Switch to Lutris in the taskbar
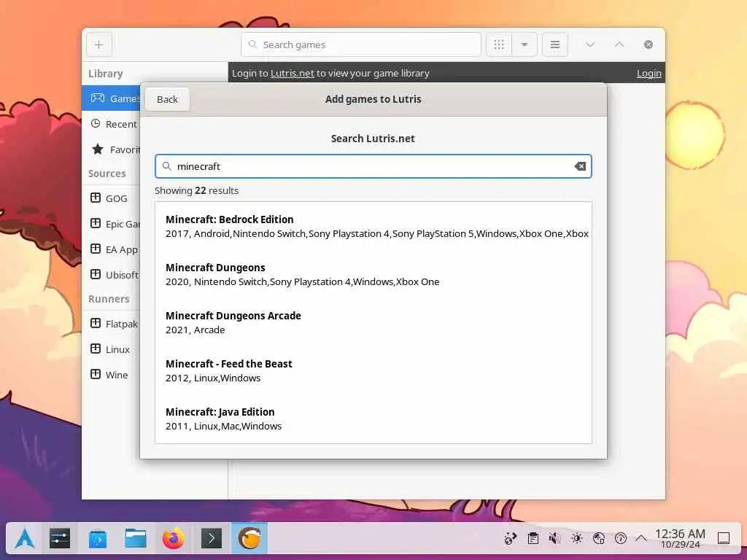Screen dimensions: 747x560 pos(249,539)
